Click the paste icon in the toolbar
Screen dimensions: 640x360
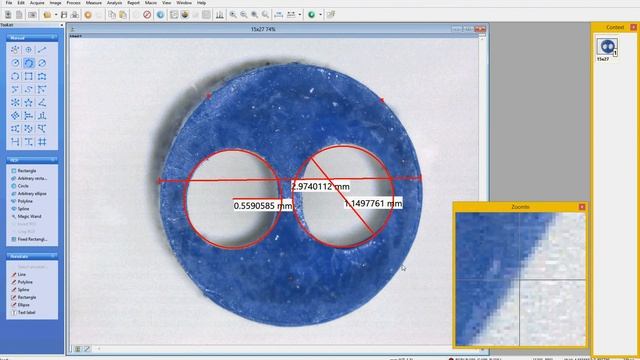coord(123,15)
